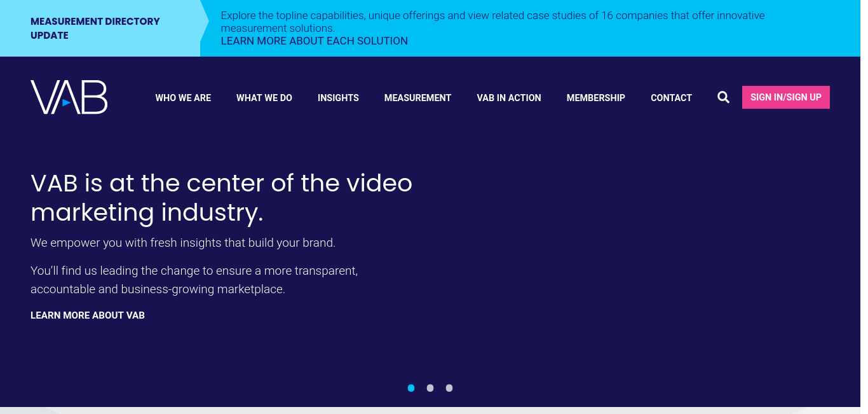Open the VAB IN ACTION menu
Image resolution: width=868 pixels, height=414 pixels.
tap(509, 98)
